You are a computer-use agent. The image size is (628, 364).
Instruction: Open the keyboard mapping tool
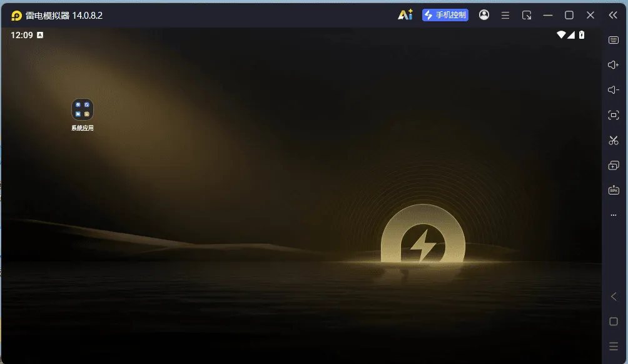coord(614,40)
